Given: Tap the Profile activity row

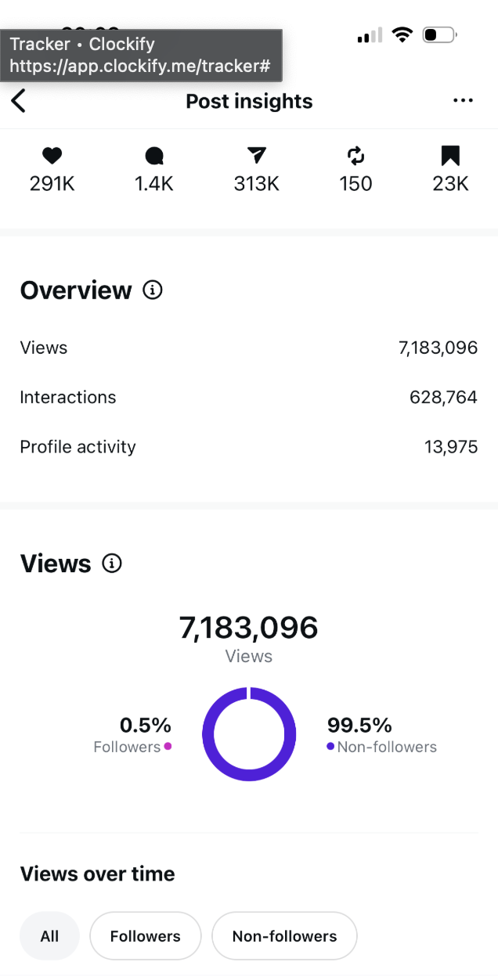Looking at the screenshot, I should (248, 447).
